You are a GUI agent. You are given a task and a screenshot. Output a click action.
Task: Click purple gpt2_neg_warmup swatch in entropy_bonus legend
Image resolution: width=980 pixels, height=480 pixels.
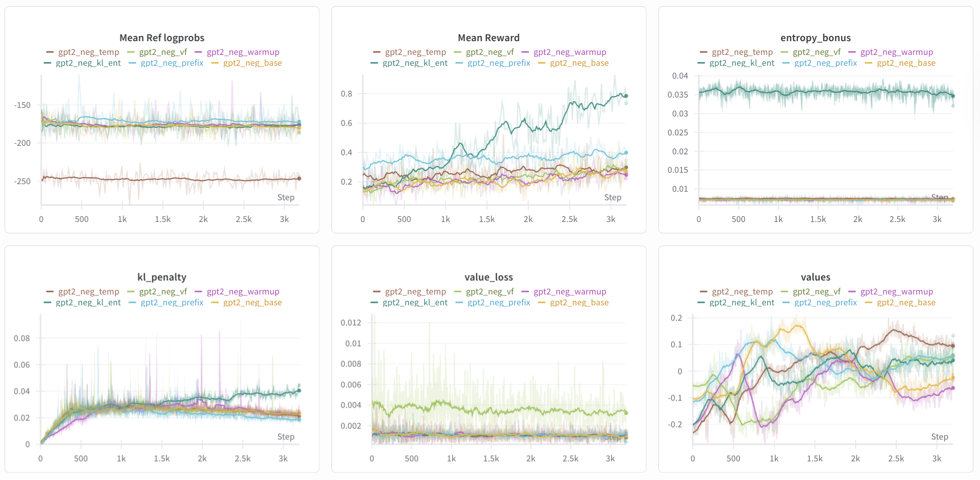[852, 52]
